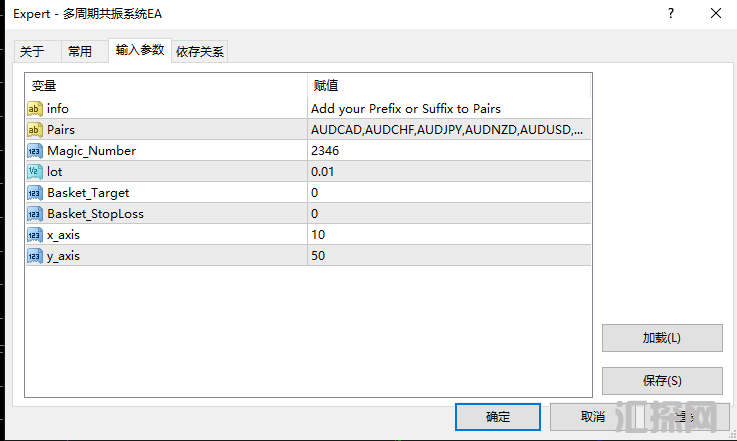Click the string icon beside Pairs
The width and height of the screenshot is (737, 441).
coord(35,130)
